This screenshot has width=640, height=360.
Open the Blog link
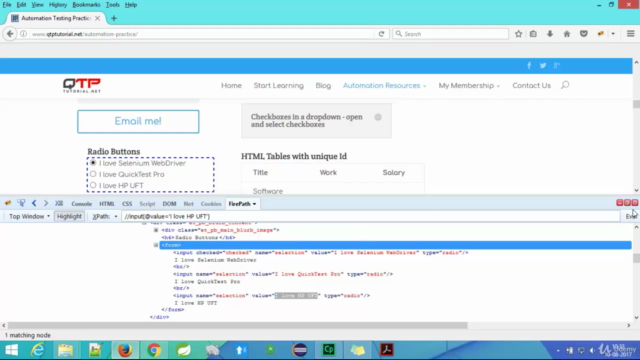(323, 85)
